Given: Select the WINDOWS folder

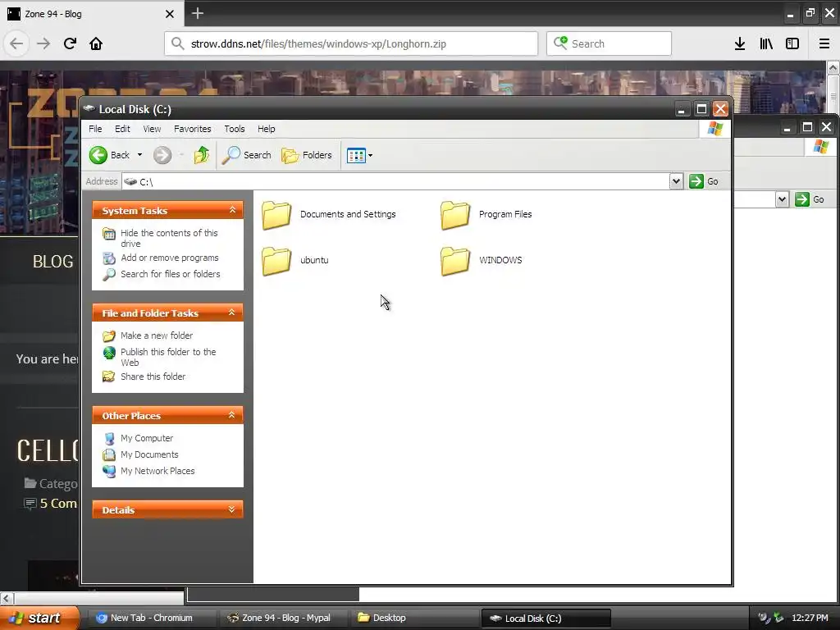Looking at the screenshot, I should (x=481, y=261).
